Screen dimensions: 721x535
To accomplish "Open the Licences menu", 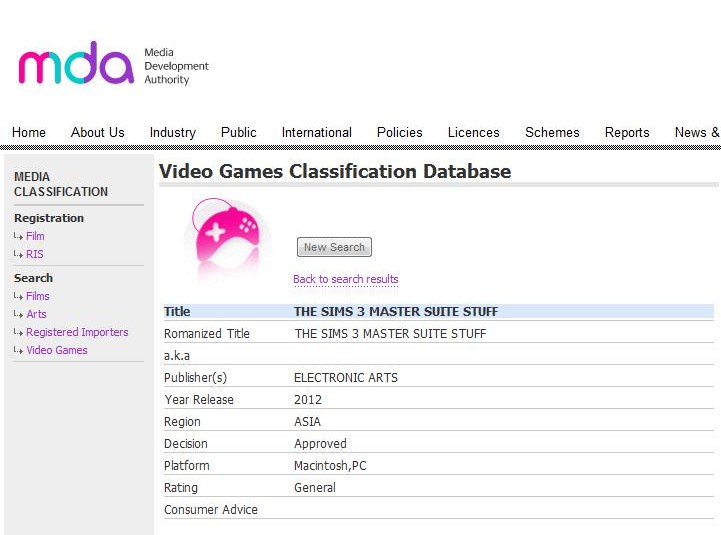I will coord(474,132).
